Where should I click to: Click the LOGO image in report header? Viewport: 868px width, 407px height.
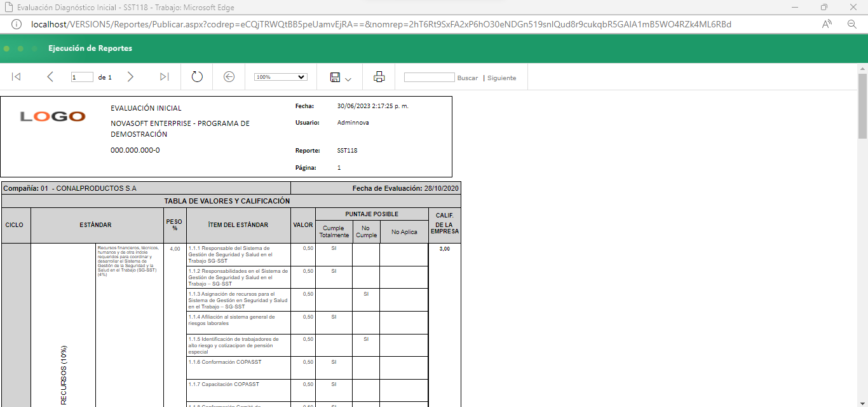[53, 116]
